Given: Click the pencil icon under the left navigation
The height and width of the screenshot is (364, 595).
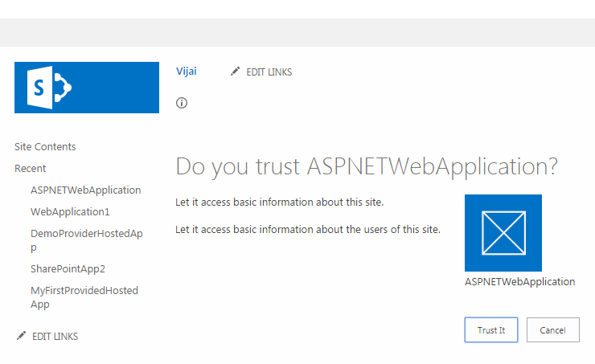Looking at the screenshot, I should 21,336.
